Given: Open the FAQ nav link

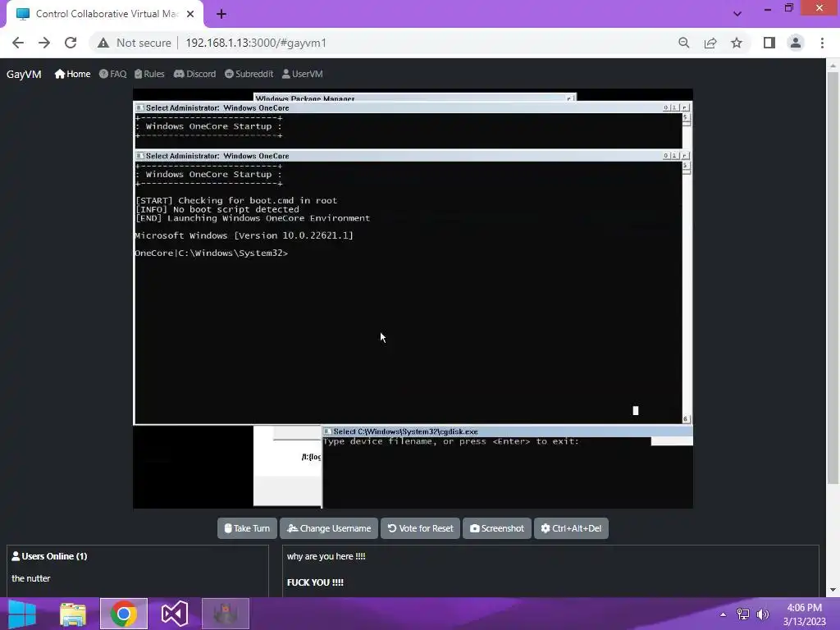Looking at the screenshot, I should (x=112, y=74).
